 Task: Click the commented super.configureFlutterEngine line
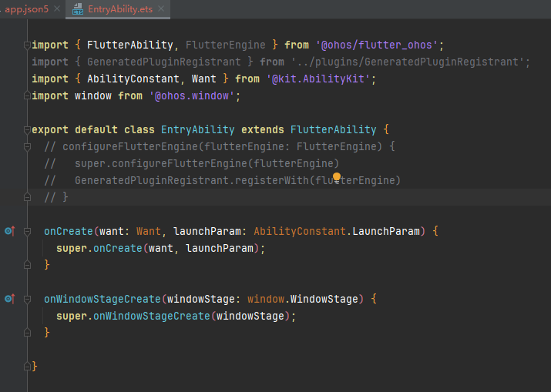(192, 163)
